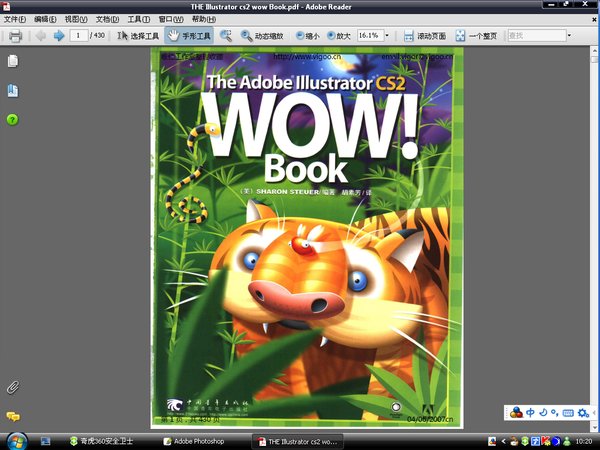Open the Bookmarks panel icon in sidebar
This screenshot has height=450, width=600.
[x=13, y=91]
